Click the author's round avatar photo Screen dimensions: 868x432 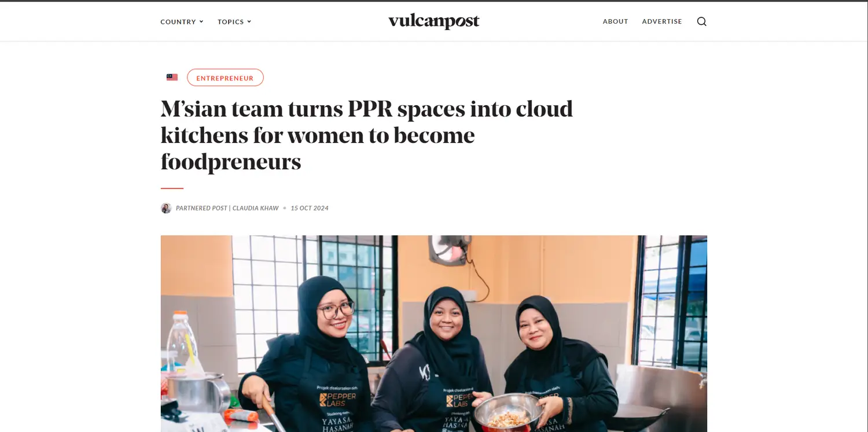(x=166, y=208)
